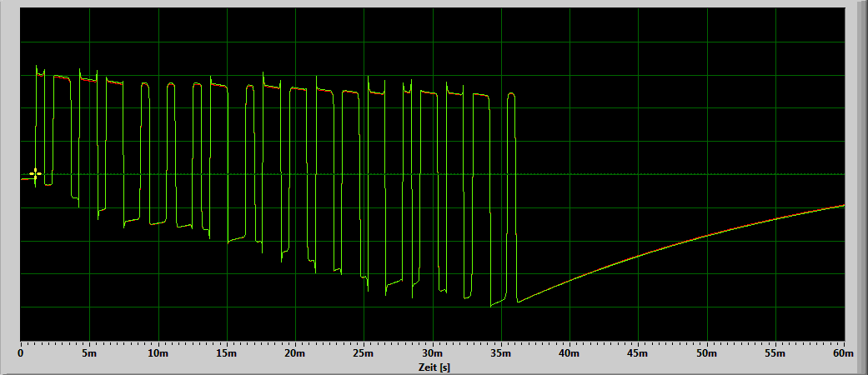Click the Zeit [s] axis title
868x375 pixels.
(x=433, y=367)
